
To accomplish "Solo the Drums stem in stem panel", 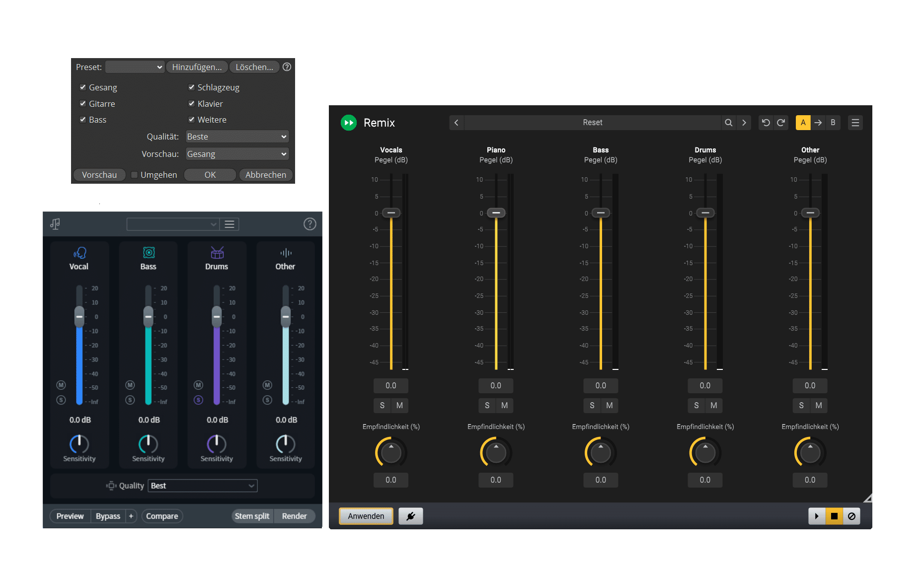I will pos(198,400).
